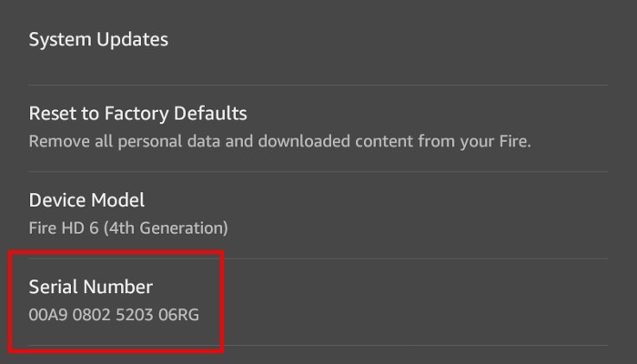This screenshot has height=364, width=637.
Task: Click the Fire HD 6 (4th Generation) text
Action: click(x=128, y=227)
